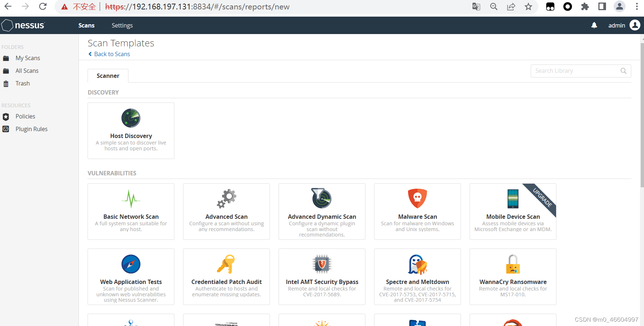Click the Back to Scans link
Screen dimensions: 644x326
[x=109, y=54]
